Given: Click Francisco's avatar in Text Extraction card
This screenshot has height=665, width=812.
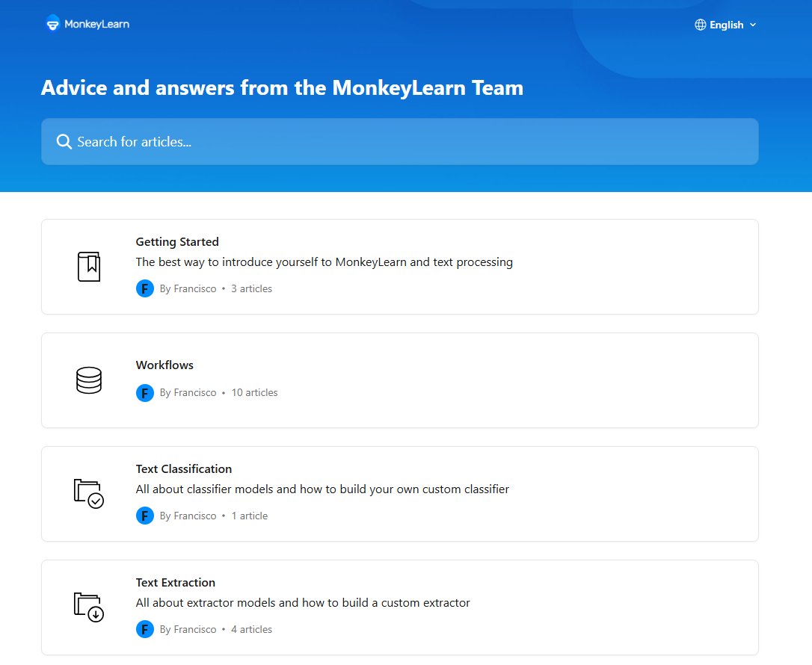Looking at the screenshot, I should point(145,629).
